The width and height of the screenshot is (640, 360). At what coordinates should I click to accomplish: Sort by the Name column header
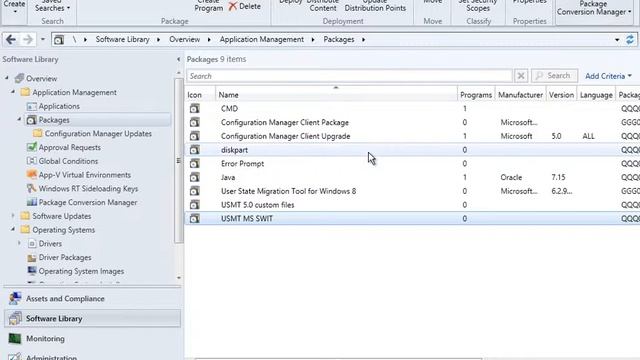tap(336, 95)
